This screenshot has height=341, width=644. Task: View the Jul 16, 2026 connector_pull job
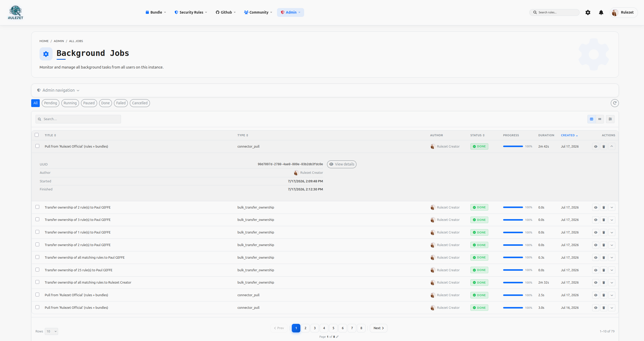click(595, 308)
